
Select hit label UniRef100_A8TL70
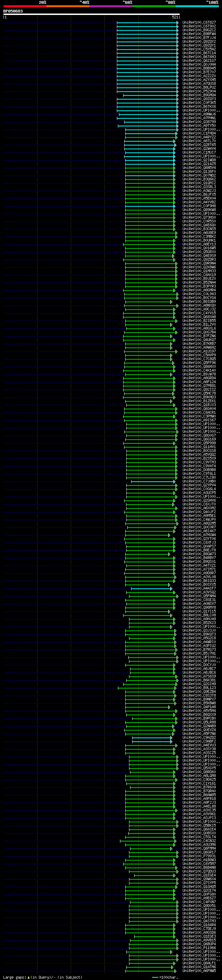(199, 141)
